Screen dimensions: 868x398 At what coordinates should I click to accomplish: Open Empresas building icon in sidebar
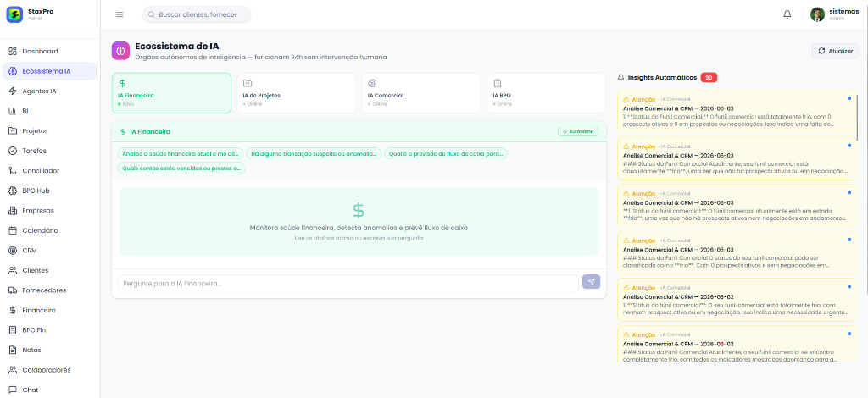tap(13, 211)
